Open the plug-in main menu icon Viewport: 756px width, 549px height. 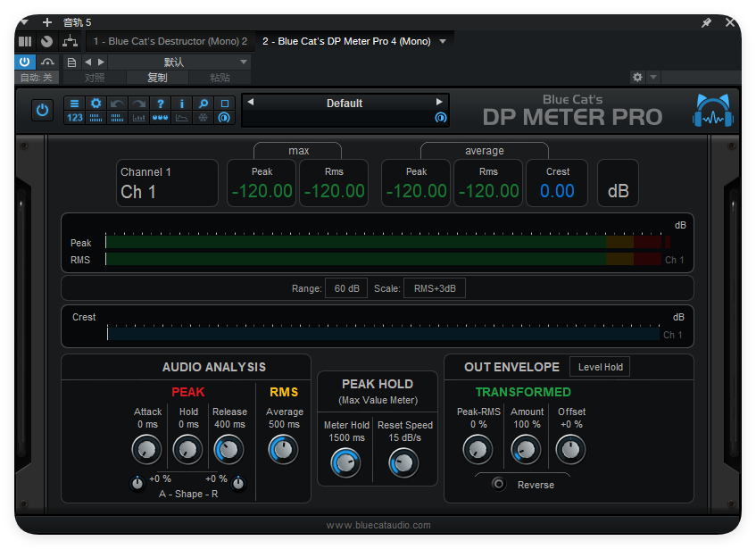(x=74, y=104)
